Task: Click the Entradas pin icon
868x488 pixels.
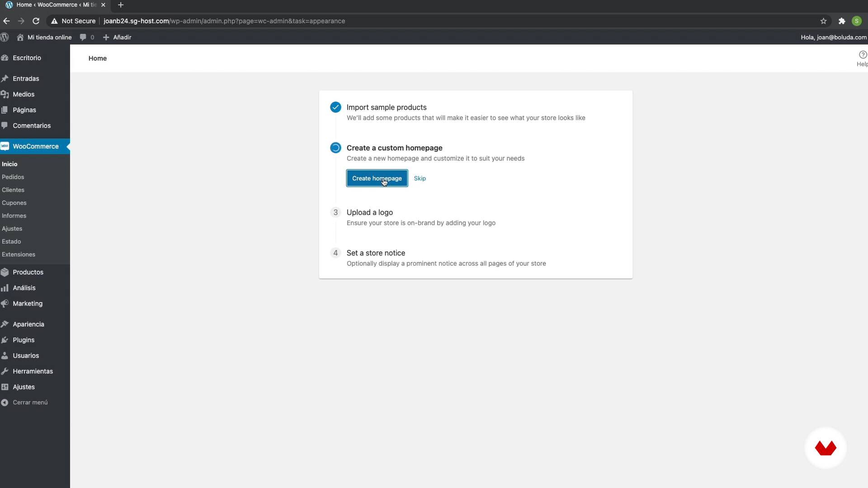Action: (5, 78)
